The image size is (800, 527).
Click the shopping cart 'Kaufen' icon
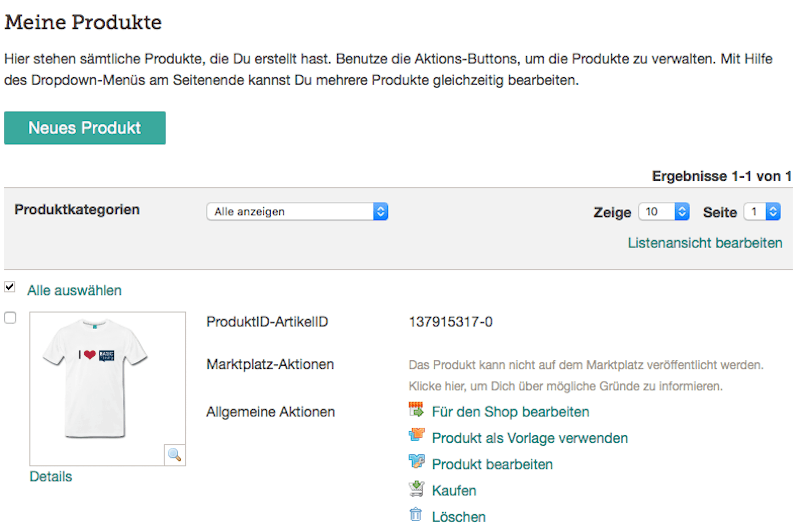click(x=417, y=489)
